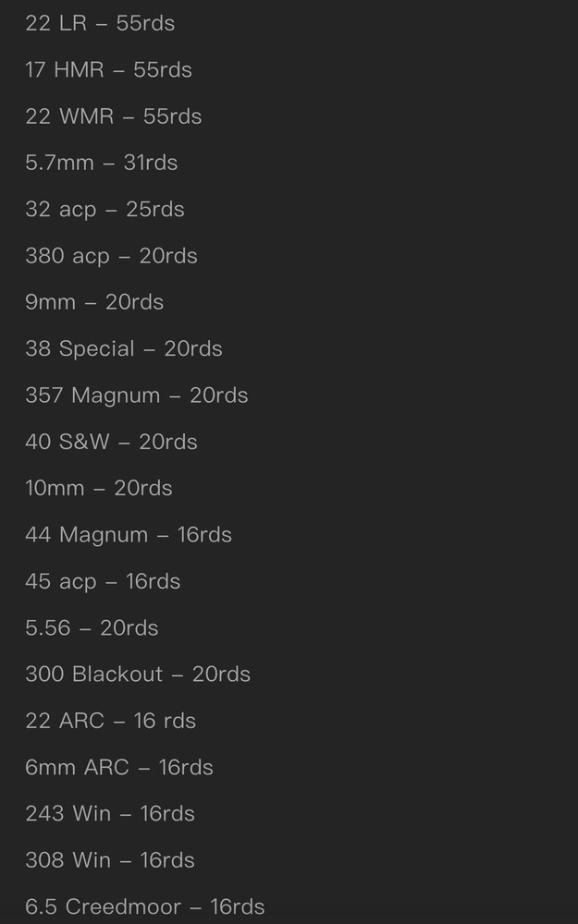This screenshot has height=924, width=578.
Task: Select the '32 acp – 25rds' entry
Action: [x=105, y=210]
